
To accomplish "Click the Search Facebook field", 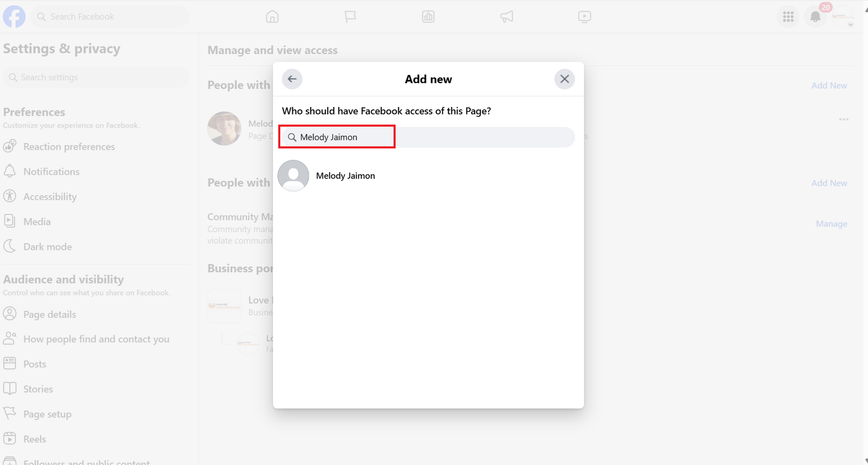I will (110, 17).
